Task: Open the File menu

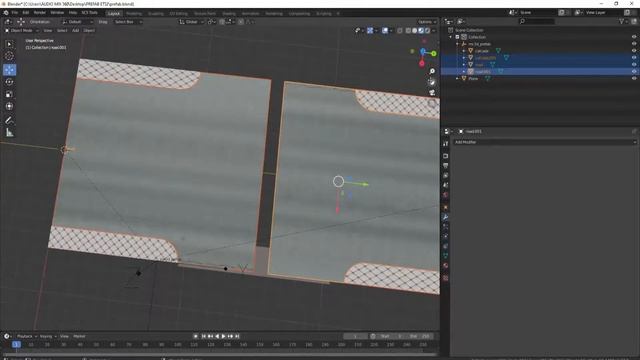Action: click(x=15, y=13)
